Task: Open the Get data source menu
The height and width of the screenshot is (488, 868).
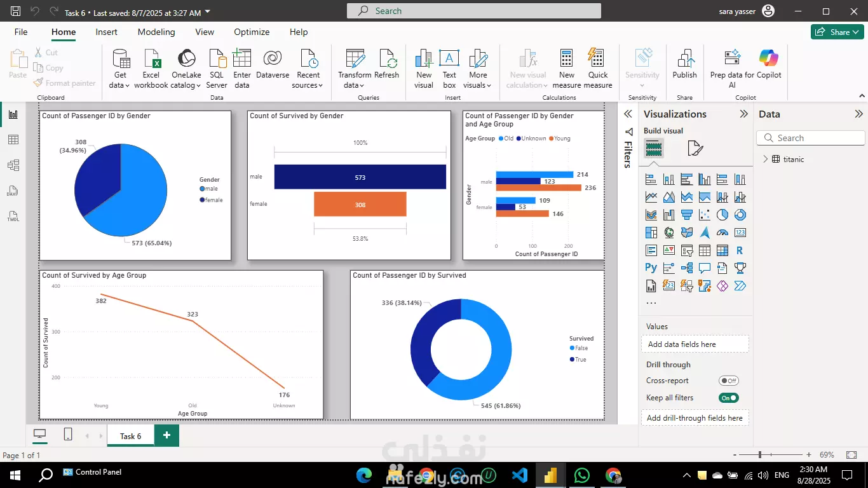Action: [120, 69]
